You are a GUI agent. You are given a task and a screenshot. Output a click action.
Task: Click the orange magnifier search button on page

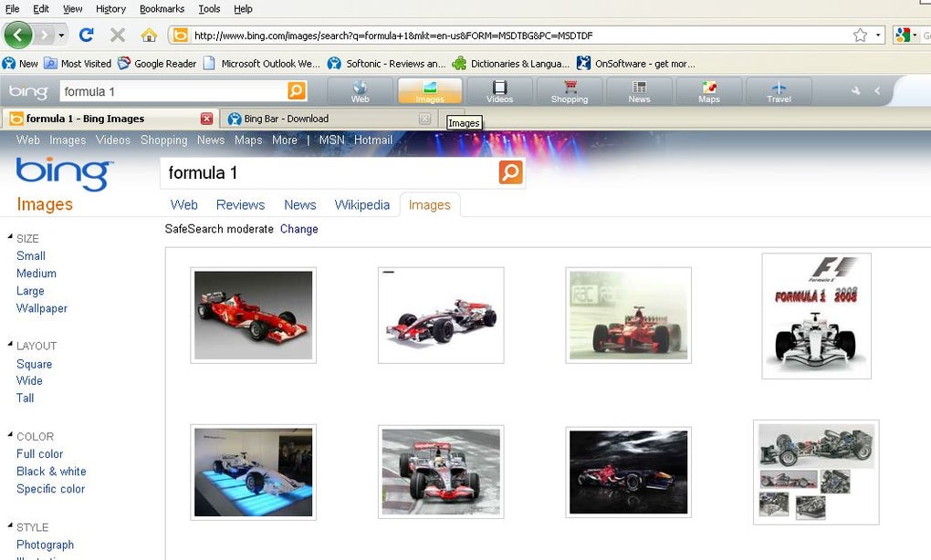tap(510, 172)
